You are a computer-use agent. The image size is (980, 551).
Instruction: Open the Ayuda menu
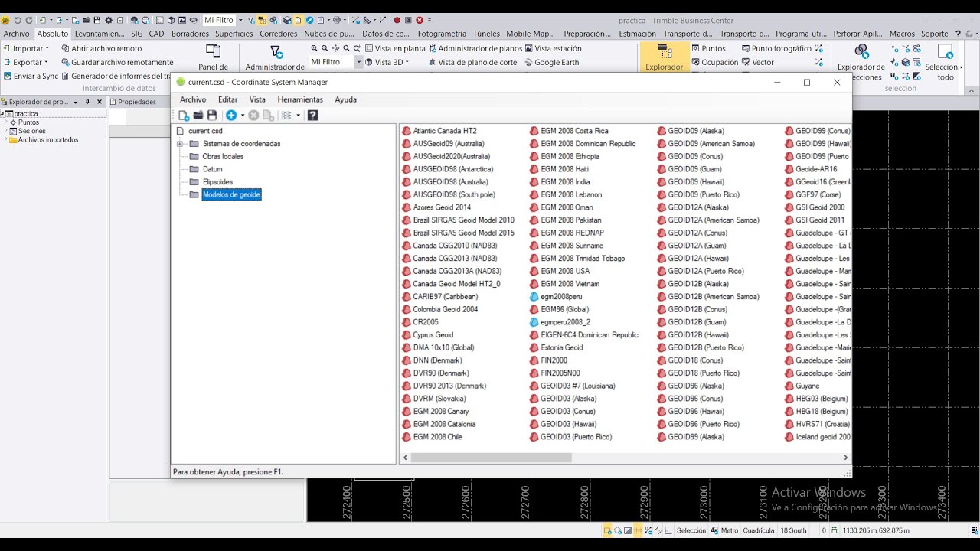(x=345, y=99)
